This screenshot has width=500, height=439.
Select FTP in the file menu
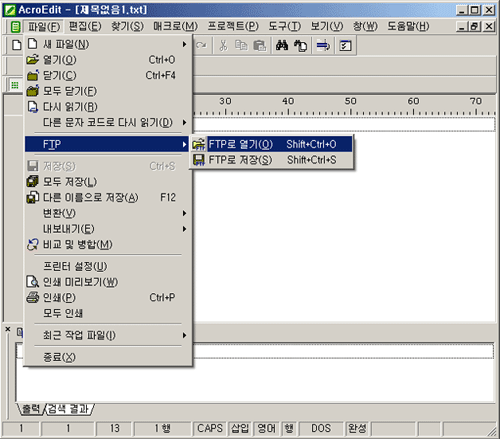pyautogui.click(x=107, y=144)
